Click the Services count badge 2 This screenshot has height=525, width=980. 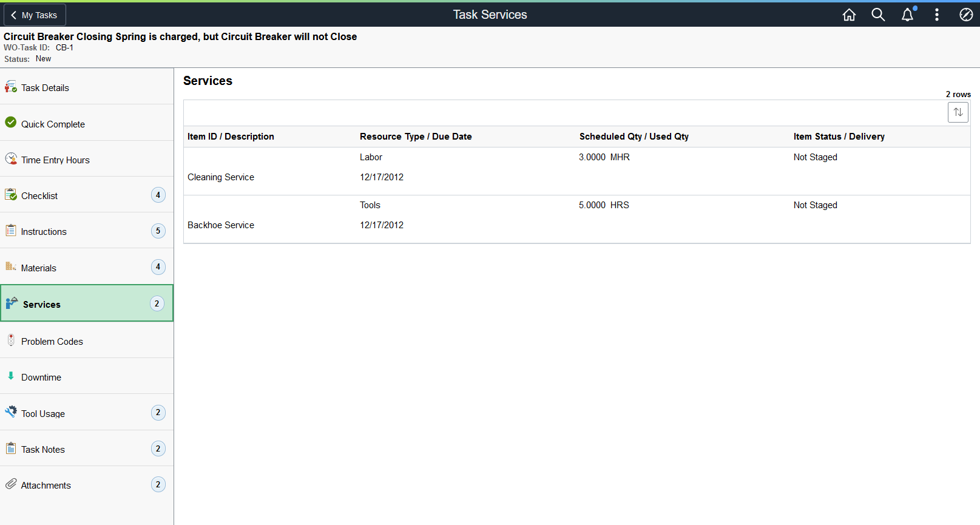pos(157,303)
